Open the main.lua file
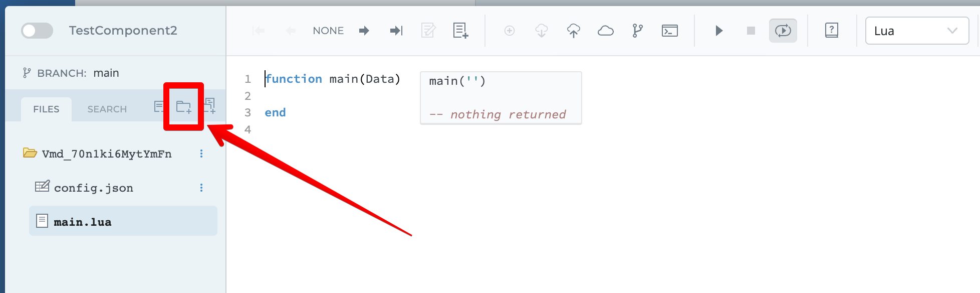980x293 pixels. (x=83, y=222)
